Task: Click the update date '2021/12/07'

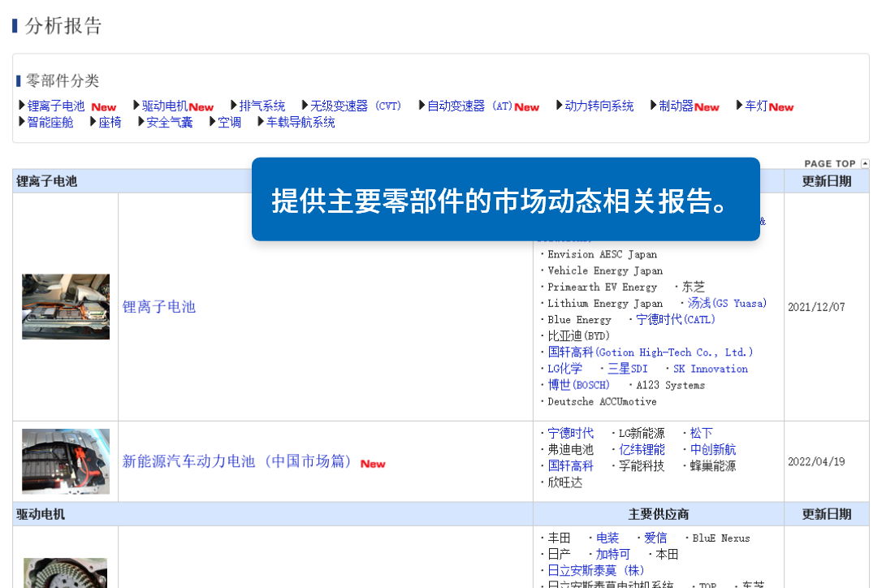Action: coord(816,307)
